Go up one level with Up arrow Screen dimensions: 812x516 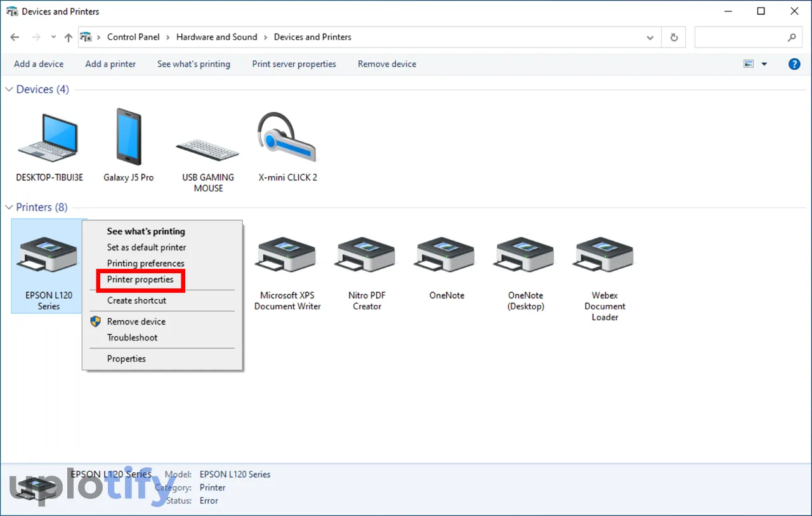(x=69, y=37)
